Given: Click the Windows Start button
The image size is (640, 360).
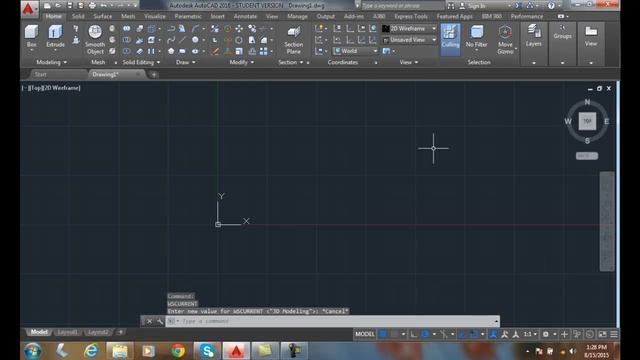Looking at the screenshot, I should (33, 351).
